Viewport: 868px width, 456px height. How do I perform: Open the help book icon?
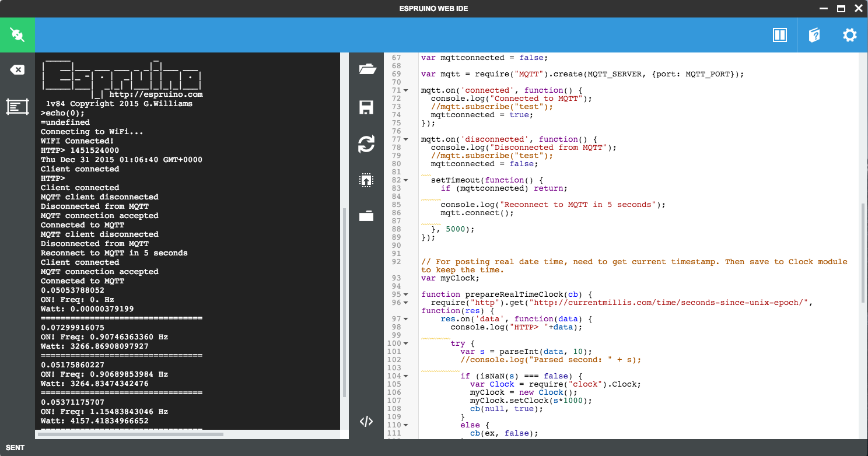click(814, 35)
